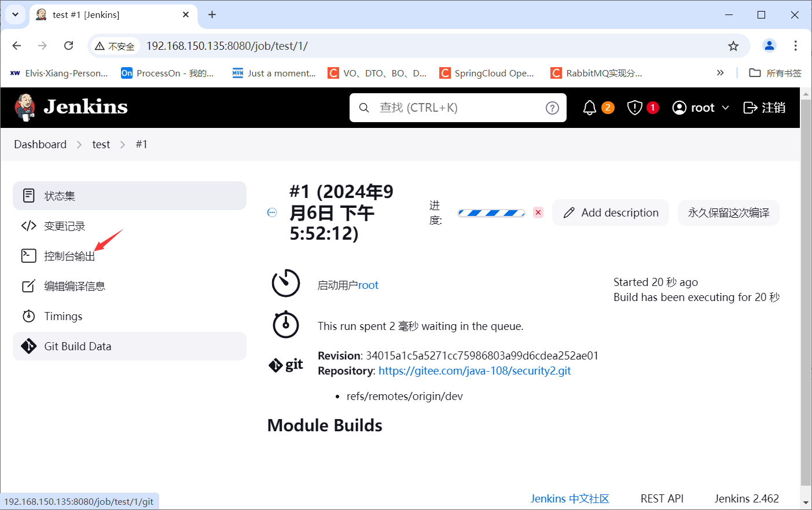Open SpringCloud Ope... bookmark
This screenshot has width=812, height=510.
tap(487, 73)
